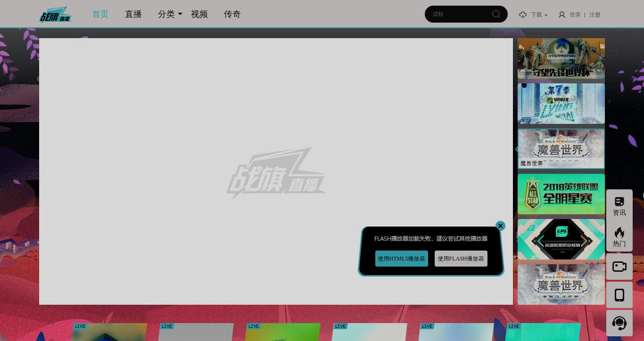This screenshot has width=644, height=341.
Task: Expand the 分类 dropdown arrow
Action: (x=180, y=14)
